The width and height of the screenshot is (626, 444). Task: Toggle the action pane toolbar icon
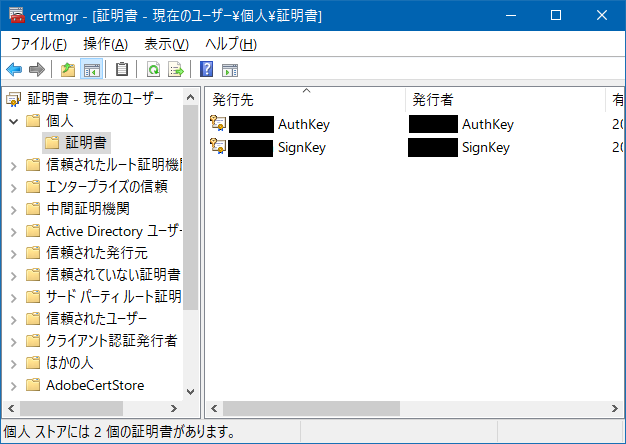[230, 70]
